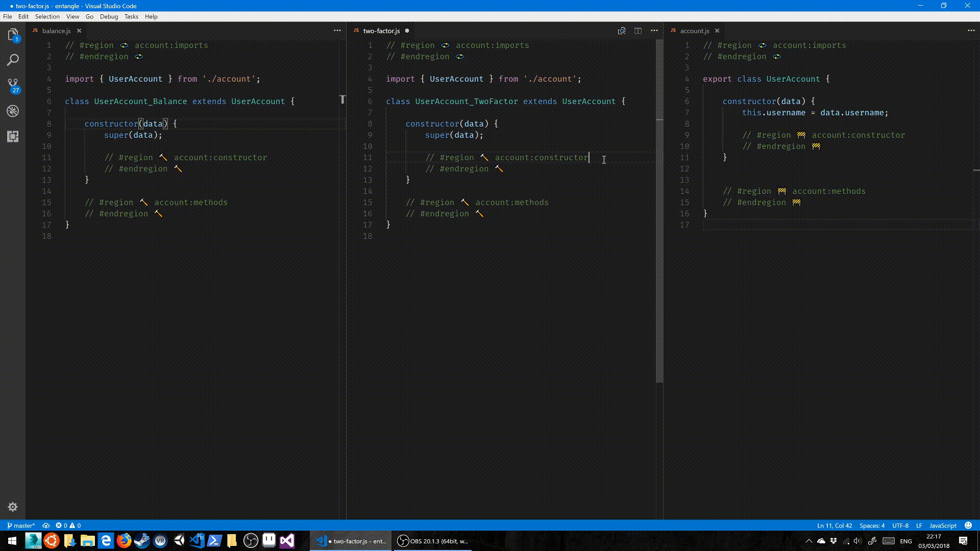This screenshot has height=551, width=980.
Task: Open errors and warnings panel from status bar
Action: [x=68, y=525]
